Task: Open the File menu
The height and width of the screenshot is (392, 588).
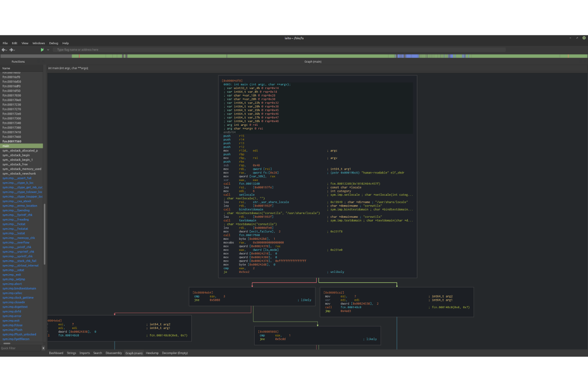Action: [x=5, y=43]
